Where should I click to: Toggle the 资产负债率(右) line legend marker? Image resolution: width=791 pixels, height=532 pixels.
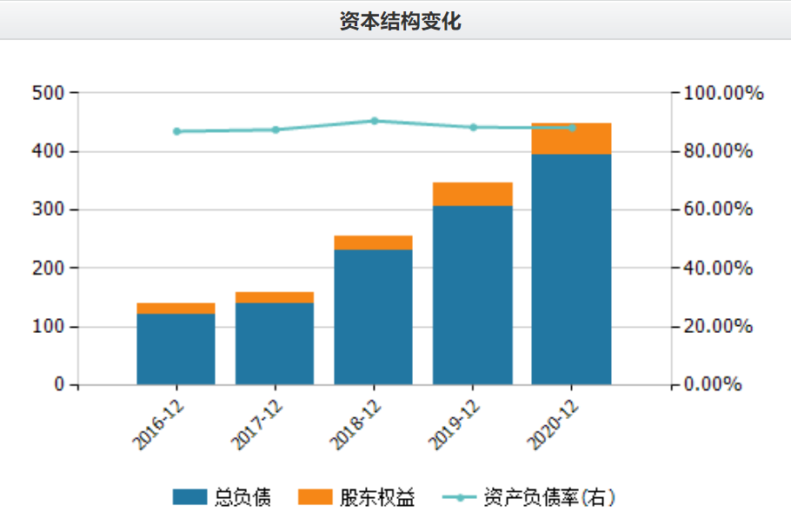click(x=460, y=498)
